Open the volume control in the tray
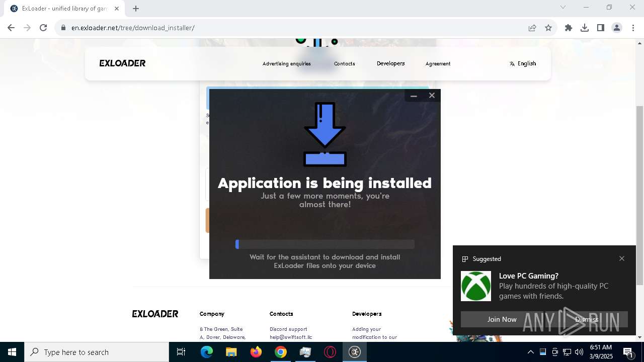Image resolution: width=644 pixels, height=362 pixels. [579, 352]
